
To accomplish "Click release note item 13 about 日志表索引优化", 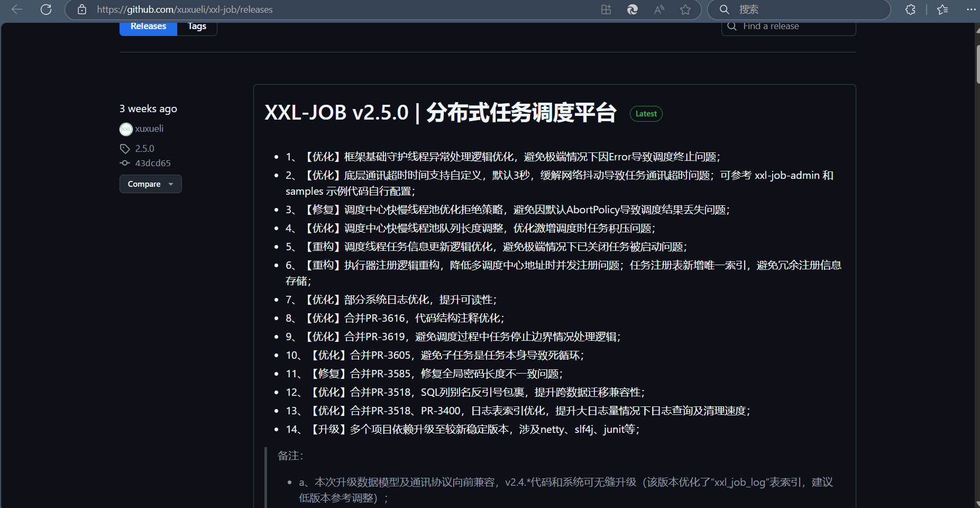I will pos(518,411).
